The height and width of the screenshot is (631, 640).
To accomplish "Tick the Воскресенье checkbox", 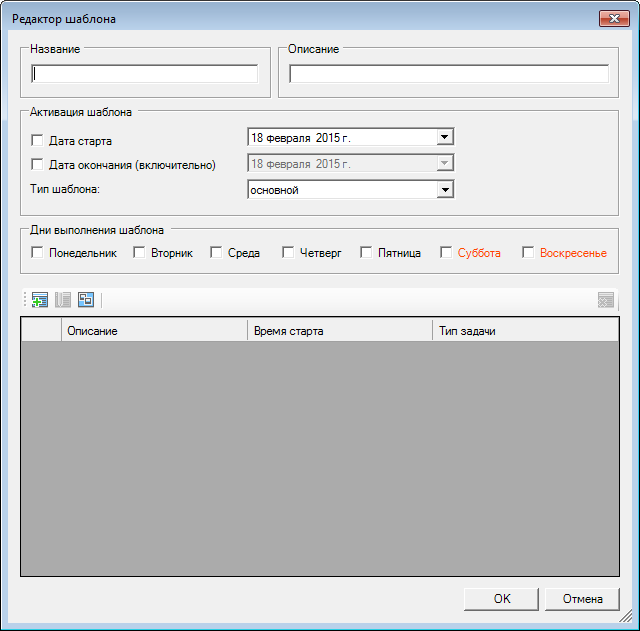I will coord(528,253).
